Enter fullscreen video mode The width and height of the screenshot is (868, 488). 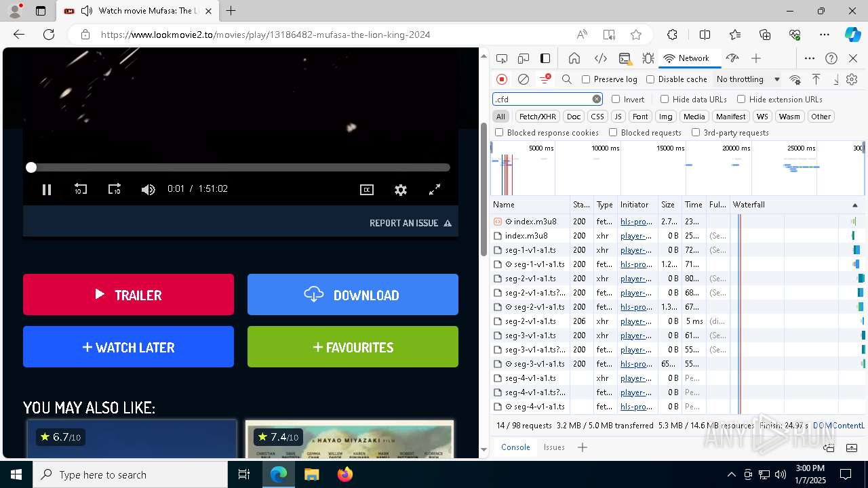435,190
